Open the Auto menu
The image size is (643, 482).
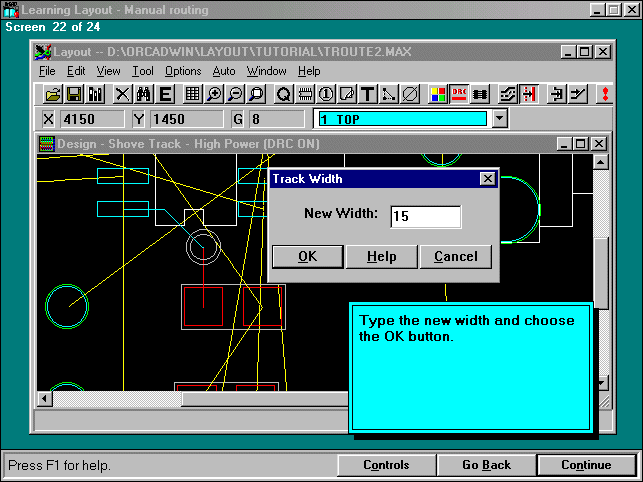point(224,71)
